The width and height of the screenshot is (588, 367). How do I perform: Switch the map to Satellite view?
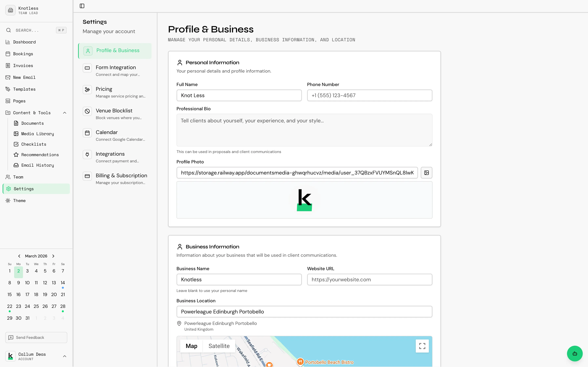coord(218,346)
